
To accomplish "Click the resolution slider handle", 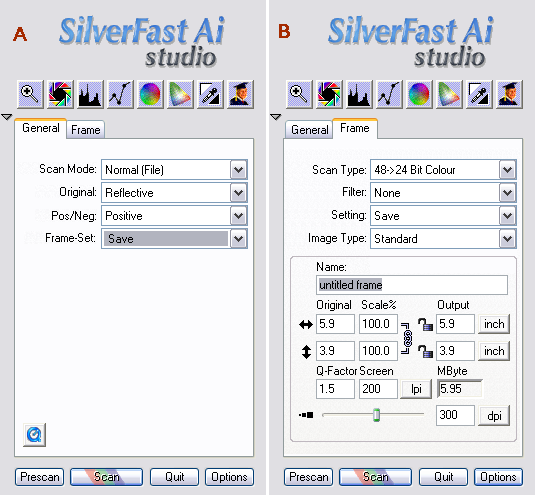I will click(x=376, y=415).
